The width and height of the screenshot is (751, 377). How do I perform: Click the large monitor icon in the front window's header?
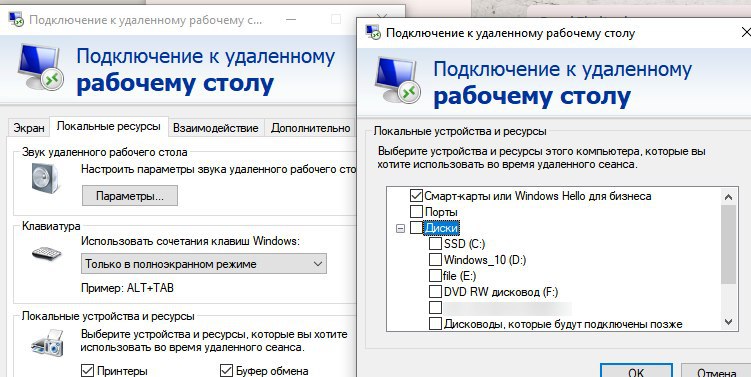click(397, 80)
